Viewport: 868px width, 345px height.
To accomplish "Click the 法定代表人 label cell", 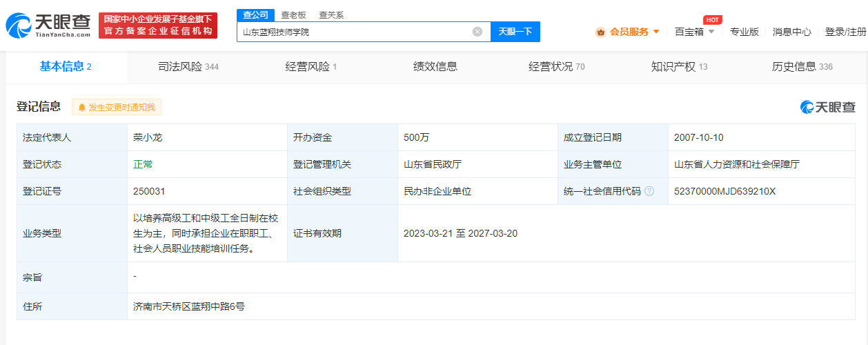I will pyautogui.click(x=72, y=137).
